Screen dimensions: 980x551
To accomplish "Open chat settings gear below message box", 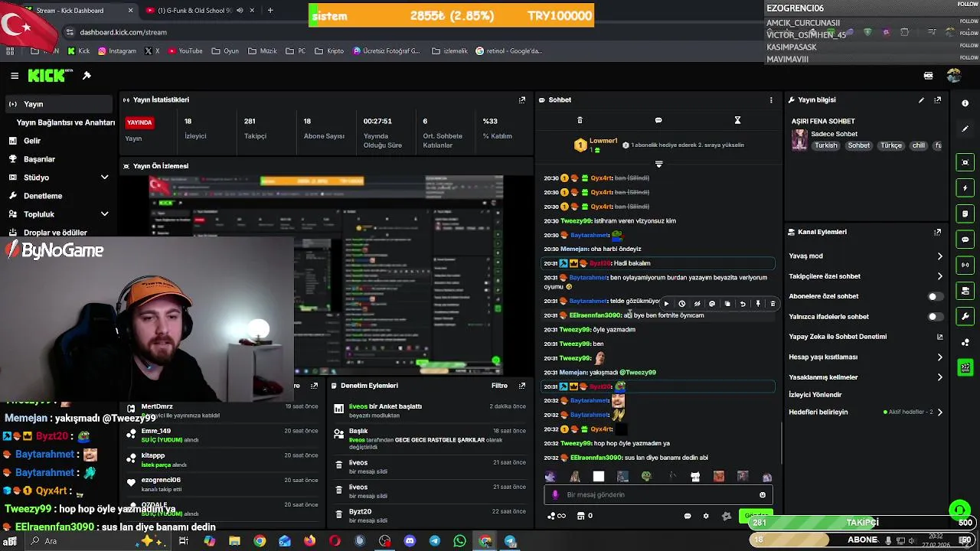I will tap(706, 516).
